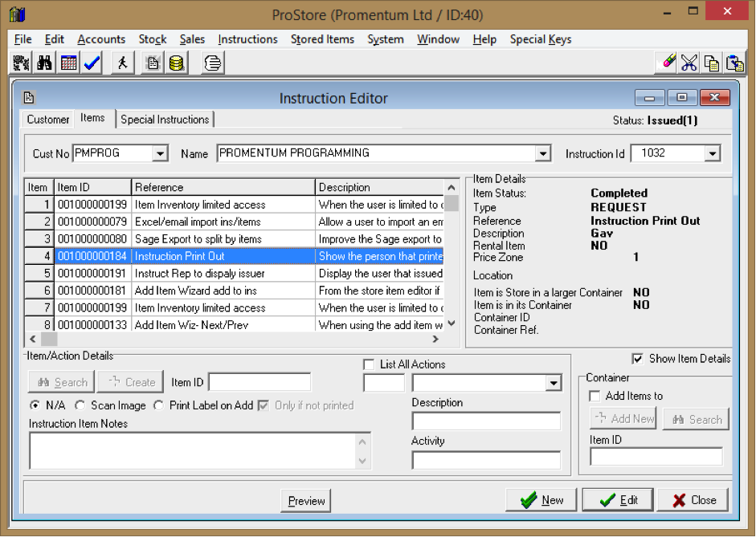The image size is (756, 537).
Task: Click the Close button with red X
Action: (x=693, y=500)
